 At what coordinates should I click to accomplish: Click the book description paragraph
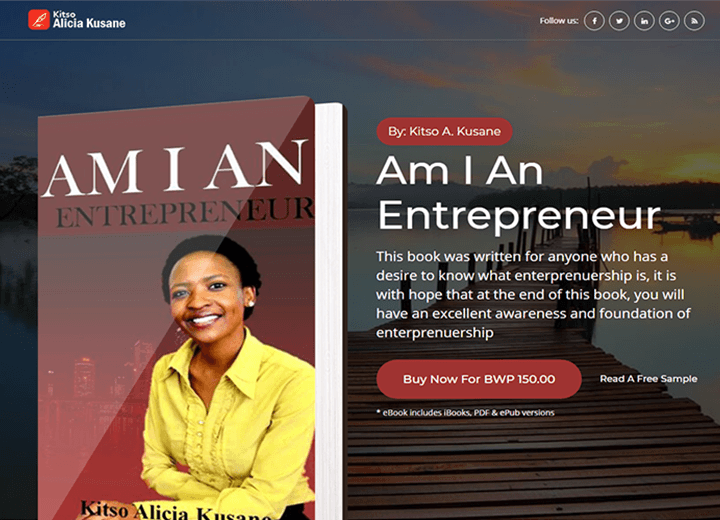click(533, 294)
